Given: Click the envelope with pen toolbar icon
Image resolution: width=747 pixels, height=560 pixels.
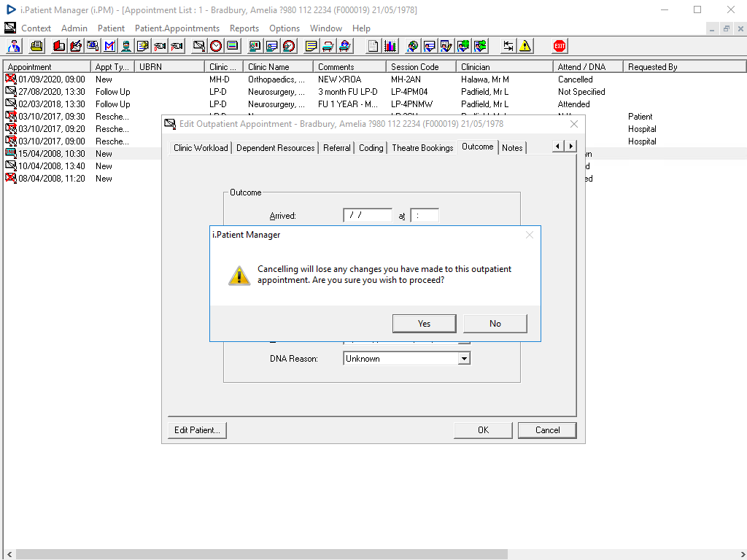Looking at the screenshot, I should (199, 46).
